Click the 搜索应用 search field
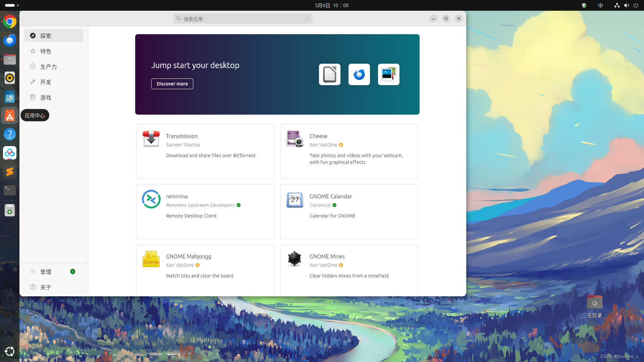 (x=243, y=18)
